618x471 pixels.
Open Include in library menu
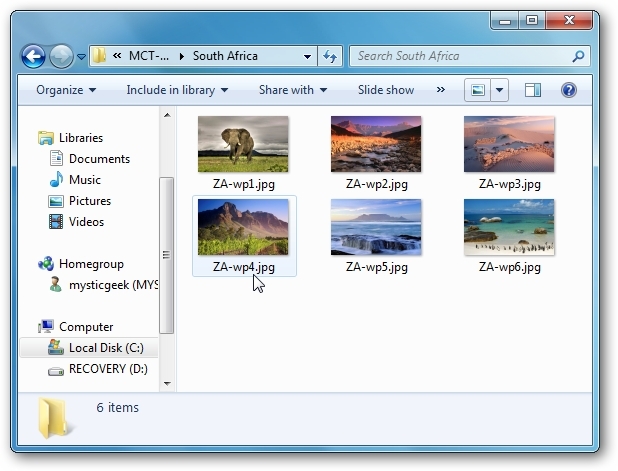pos(177,90)
